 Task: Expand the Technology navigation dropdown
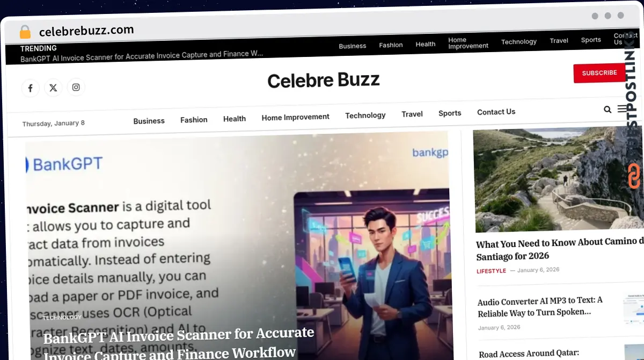365,115
